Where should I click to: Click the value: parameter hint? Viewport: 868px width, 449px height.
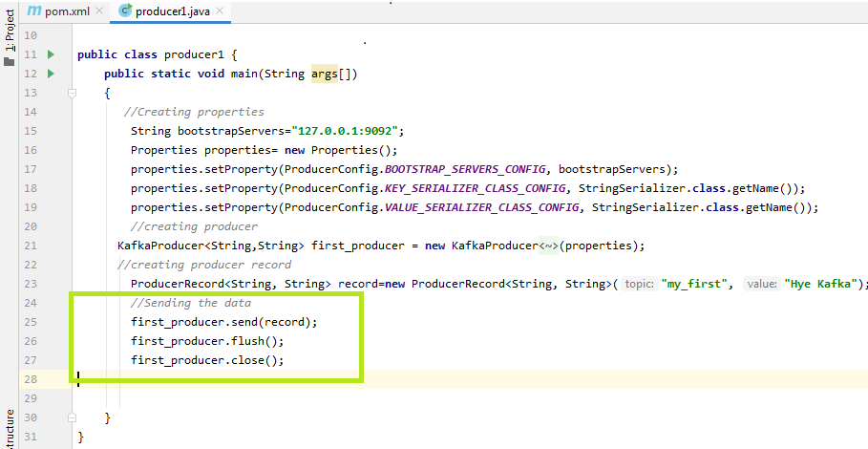pos(762,284)
